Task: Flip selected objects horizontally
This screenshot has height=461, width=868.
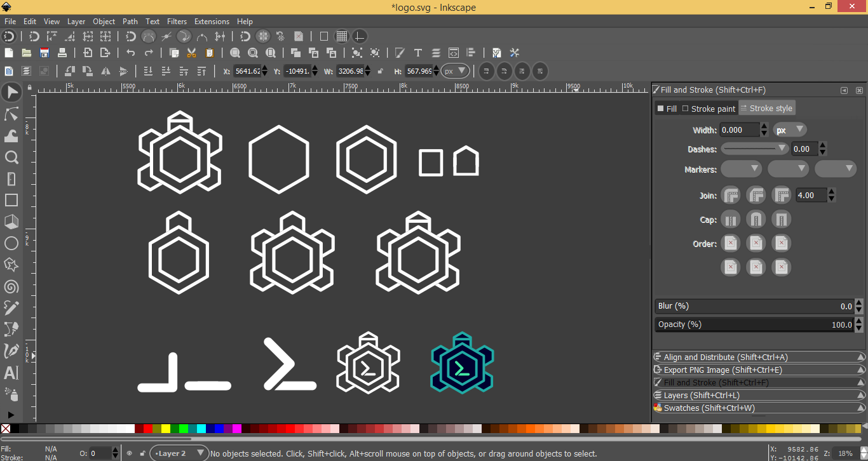Action: pyautogui.click(x=105, y=71)
